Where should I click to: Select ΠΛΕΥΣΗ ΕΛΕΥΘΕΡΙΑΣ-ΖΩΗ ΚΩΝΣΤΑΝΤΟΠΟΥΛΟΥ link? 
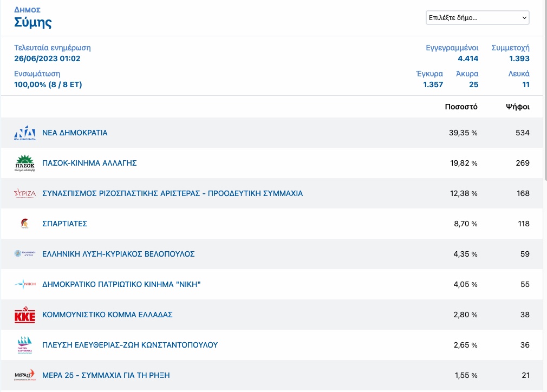pyautogui.click(x=130, y=345)
